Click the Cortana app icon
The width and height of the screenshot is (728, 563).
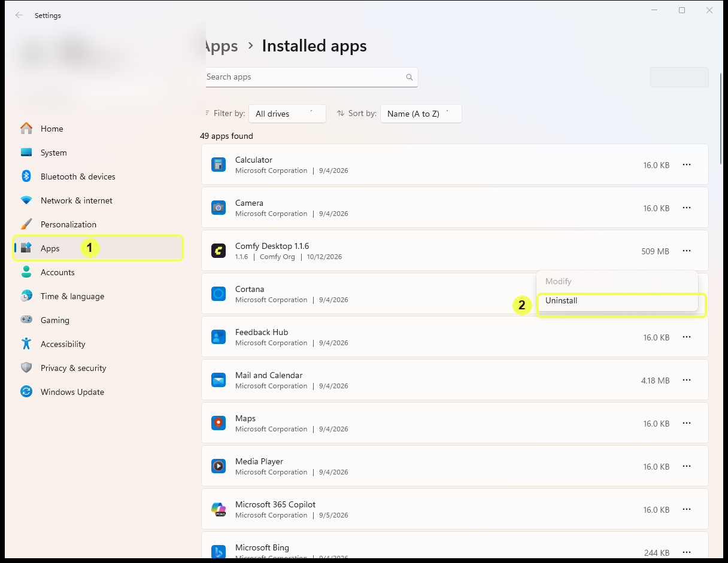[x=219, y=294]
